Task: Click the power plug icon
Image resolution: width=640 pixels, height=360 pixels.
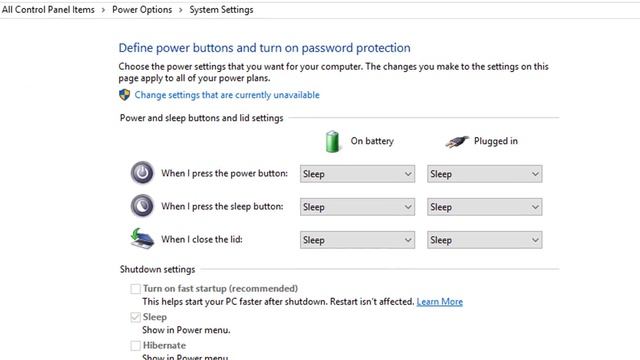Action: coord(457,142)
